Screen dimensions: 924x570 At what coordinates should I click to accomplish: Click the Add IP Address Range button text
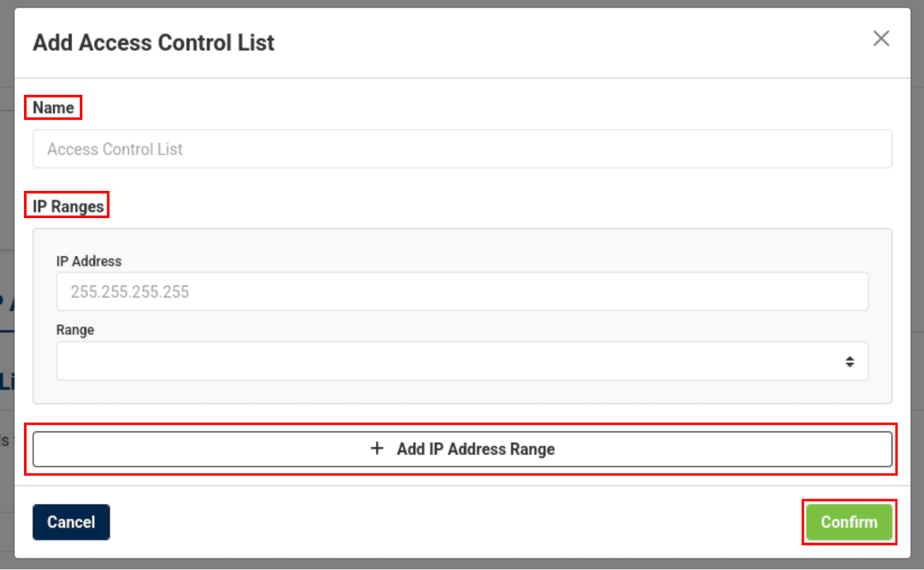point(476,449)
